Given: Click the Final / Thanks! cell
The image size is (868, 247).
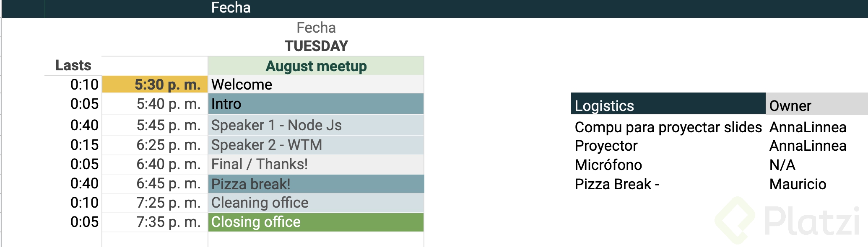Looking at the screenshot, I should tap(316, 164).
